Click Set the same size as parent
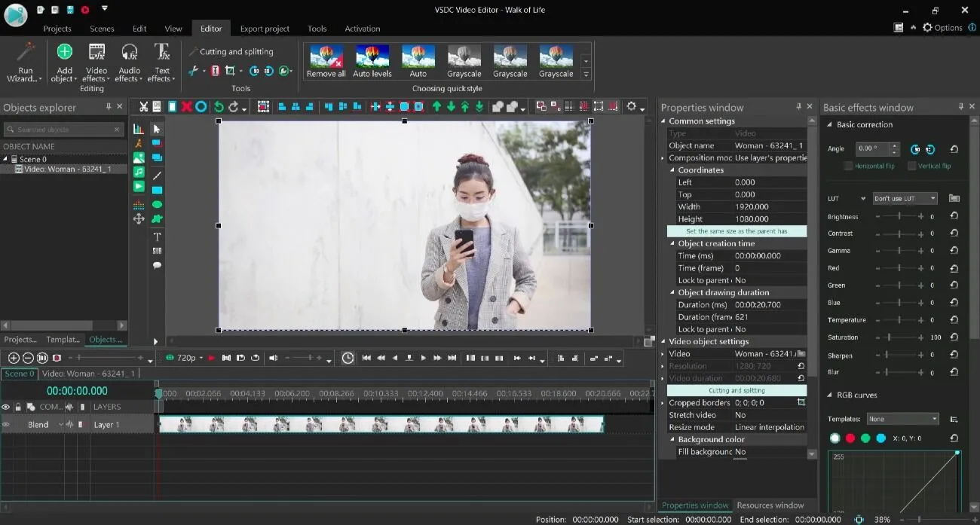The image size is (980, 525). 737,231
